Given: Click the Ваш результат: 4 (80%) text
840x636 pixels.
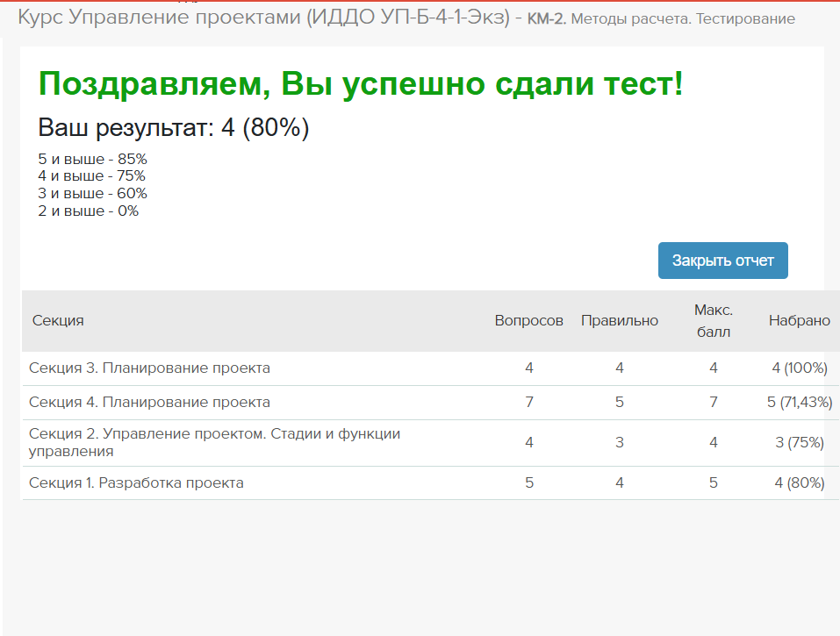Looking at the screenshot, I should 174,128.
